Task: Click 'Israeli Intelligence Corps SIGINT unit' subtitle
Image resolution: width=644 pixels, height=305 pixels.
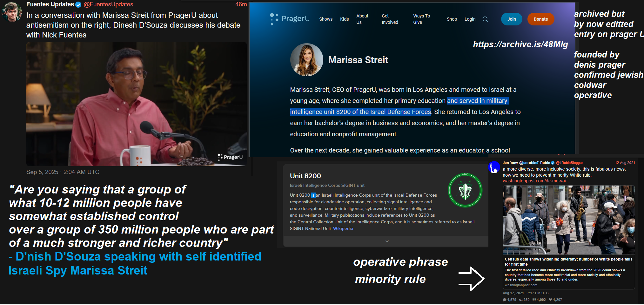Action: pos(327,185)
